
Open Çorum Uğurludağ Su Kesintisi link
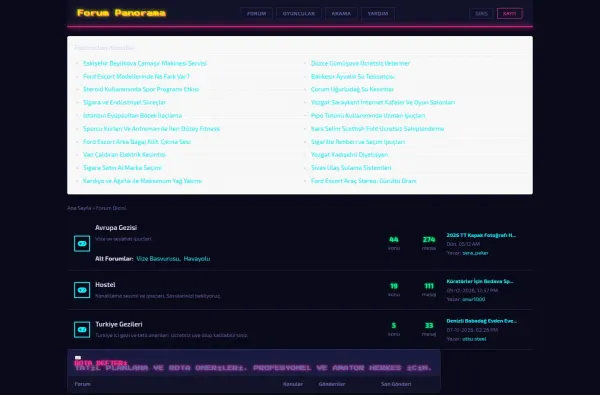(352, 89)
